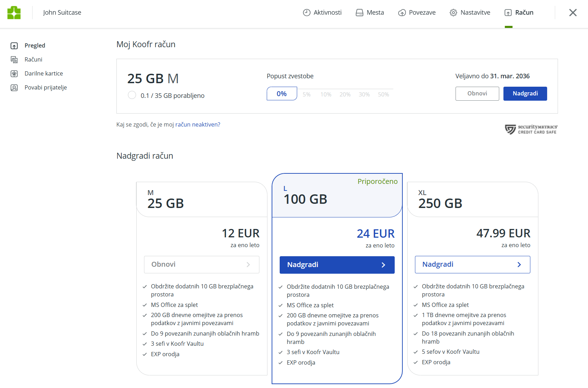Click the Mesta drive icon
Image resolution: width=588 pixels, height=388 pixels.
(359, 13)
